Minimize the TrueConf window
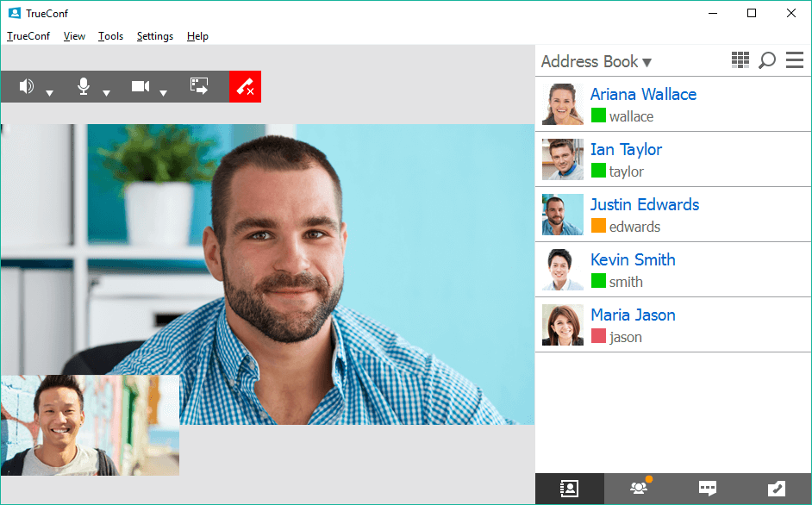Screen dimensions: 812x505 [x=713, y=13]
